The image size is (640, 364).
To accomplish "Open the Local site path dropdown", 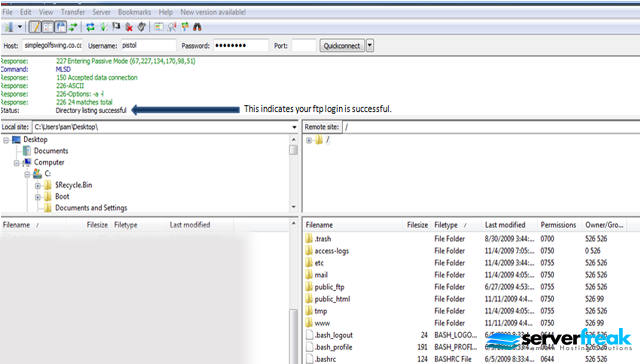I will click(294, 127).
